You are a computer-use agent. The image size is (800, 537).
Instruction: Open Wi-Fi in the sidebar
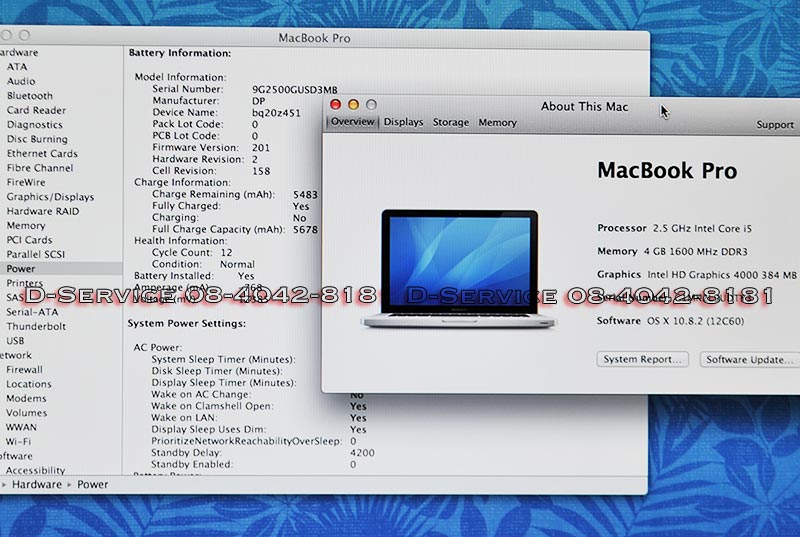[18, 442]
